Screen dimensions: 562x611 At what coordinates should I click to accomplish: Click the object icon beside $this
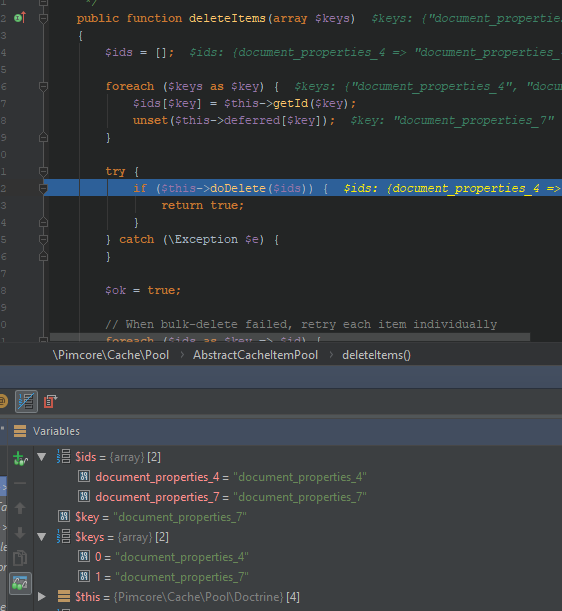tap(64, 596)
